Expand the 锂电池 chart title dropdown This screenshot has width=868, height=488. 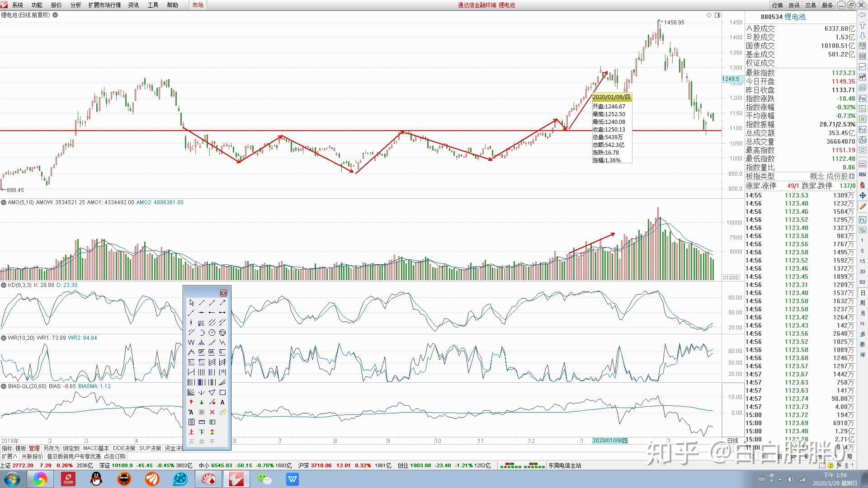click(55, 15)
